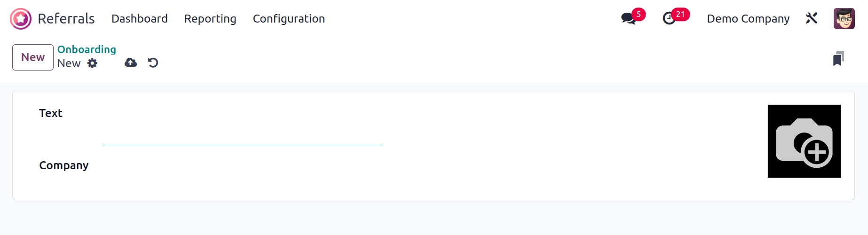Upload image via the camera placeholder
Image resolution: width=868 pixels, height=235 pixels.
[804, 141]
